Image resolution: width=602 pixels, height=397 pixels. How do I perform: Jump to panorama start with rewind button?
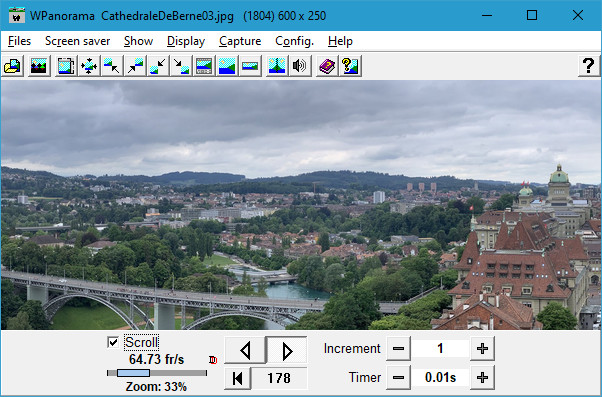tap(238, 378)
